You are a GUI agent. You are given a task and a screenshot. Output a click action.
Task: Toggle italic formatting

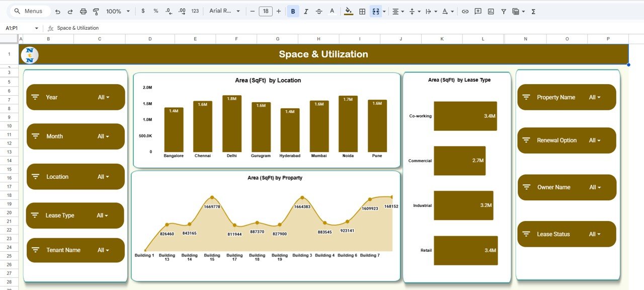click(x=306, y=11)
